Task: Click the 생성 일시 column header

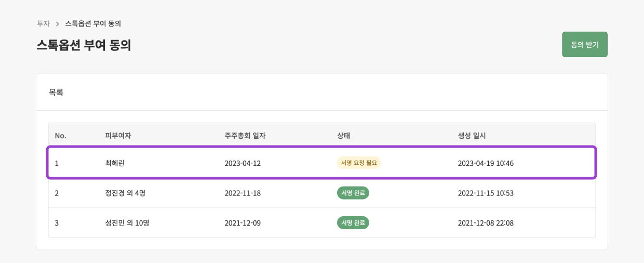Action: coord(472,136)
